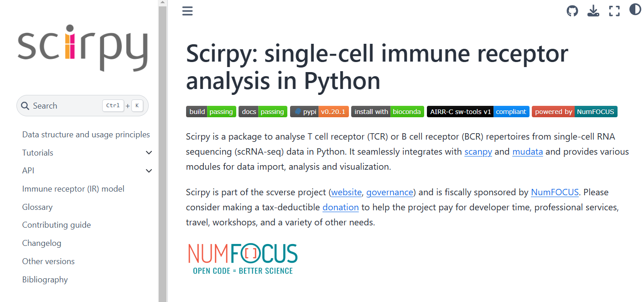
Task: Open the Changelog page
Action: (x=42, y=243)
